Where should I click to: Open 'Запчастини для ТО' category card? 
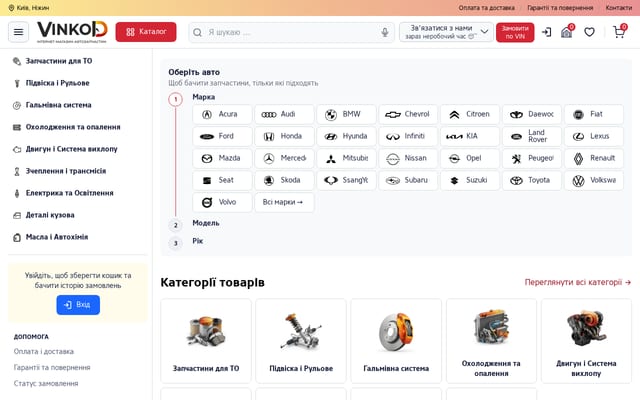(x=206, y=341)
